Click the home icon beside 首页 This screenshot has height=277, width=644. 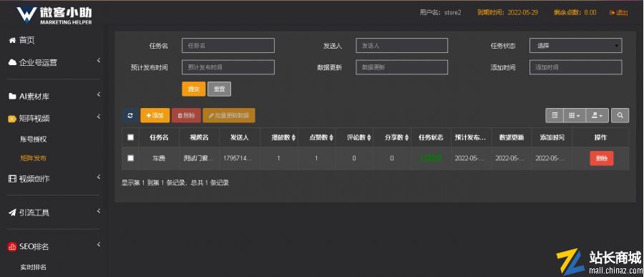click(x=12, y=40)
